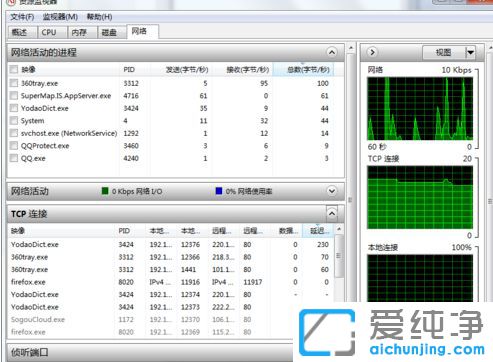Select the QQProtect.exe process name
Image resolution: width=493 pixels, height=362 pixels.
(x=45, y=146)
